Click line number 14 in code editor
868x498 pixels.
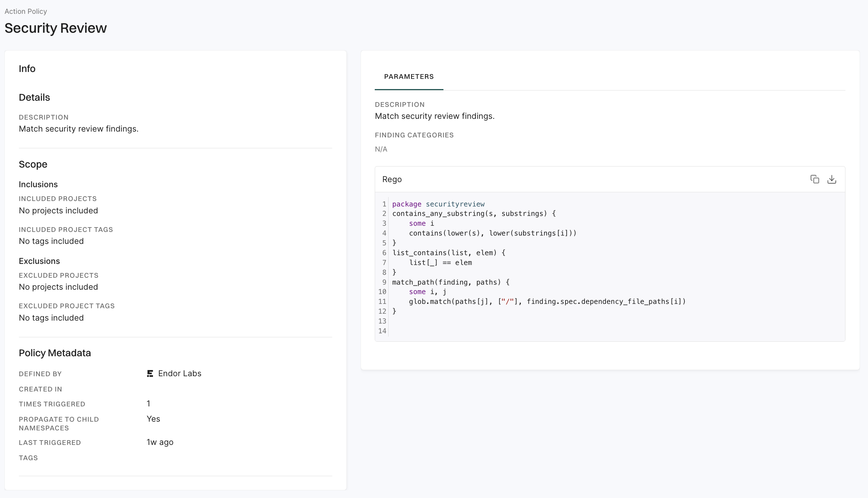(382, 331)
